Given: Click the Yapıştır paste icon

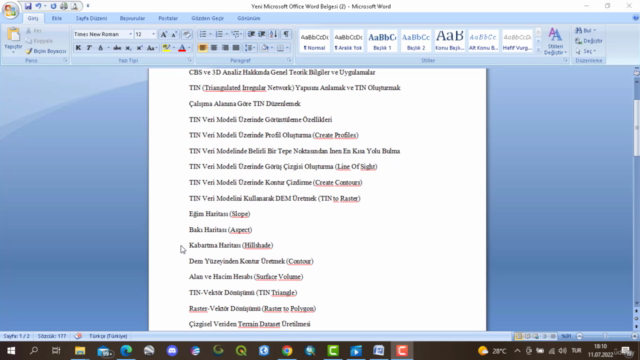Looking at the screenshot, I should tap(13, 35).
